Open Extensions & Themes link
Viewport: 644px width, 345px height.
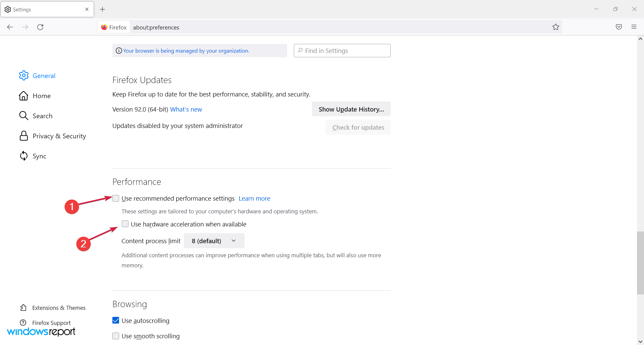59,308
